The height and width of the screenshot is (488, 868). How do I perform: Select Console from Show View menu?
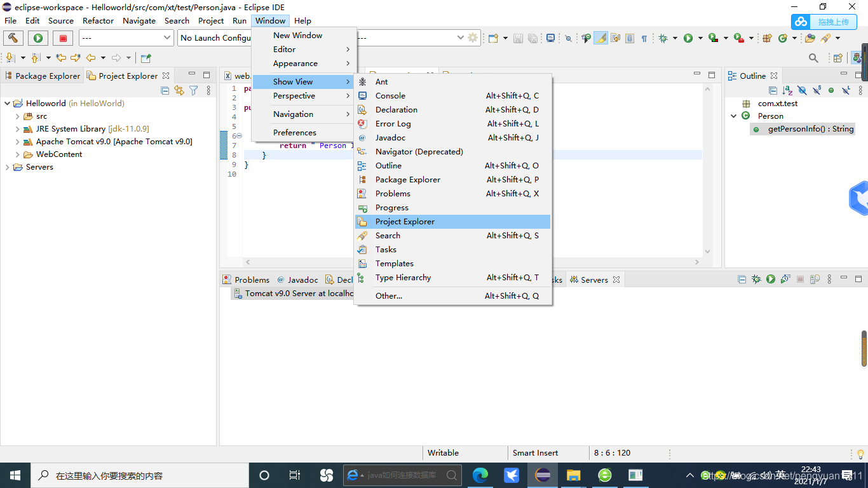point(389,95)
